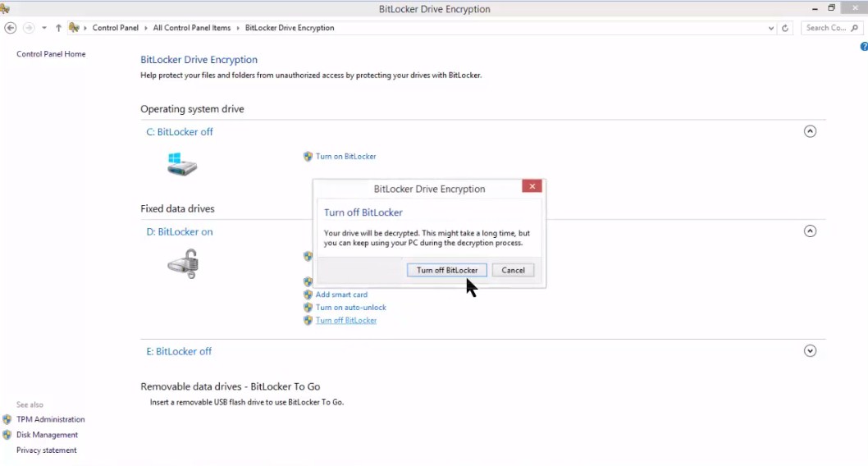This screenshot has width=868, height=466.
Task: Click the See also label
Action: click(30, 404)
